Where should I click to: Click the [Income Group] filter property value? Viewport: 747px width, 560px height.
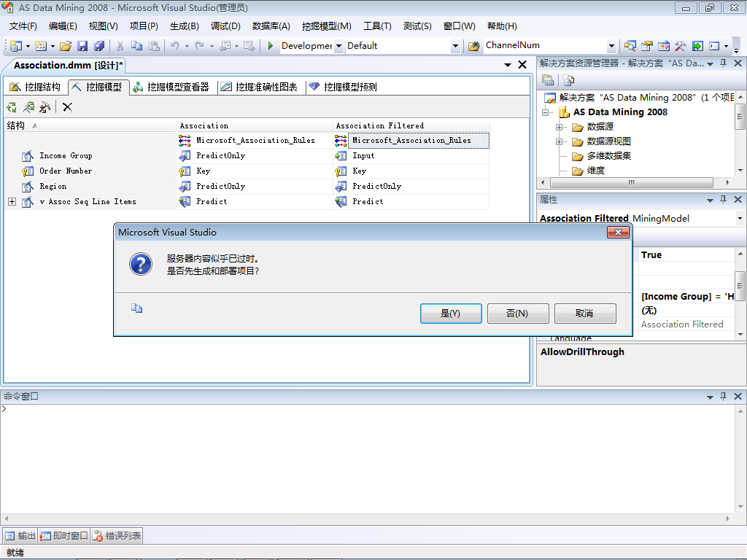pyautogui.click(x=686, y=296)
